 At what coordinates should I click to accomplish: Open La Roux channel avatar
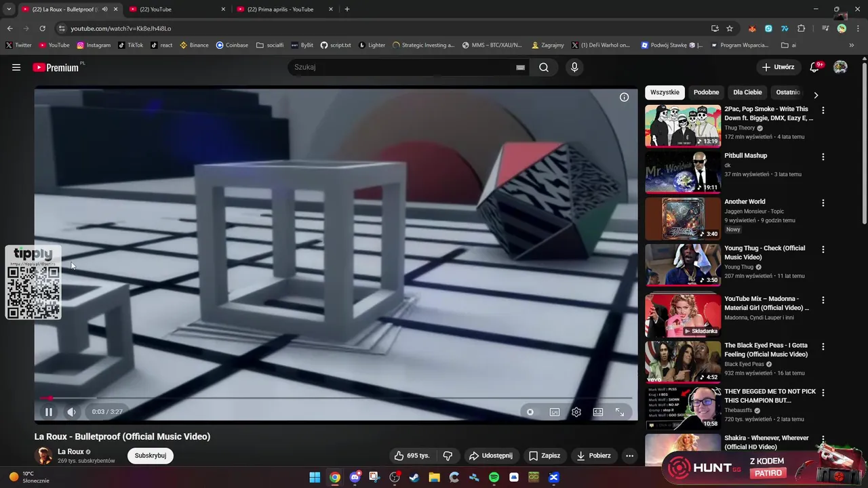point(43,455)
